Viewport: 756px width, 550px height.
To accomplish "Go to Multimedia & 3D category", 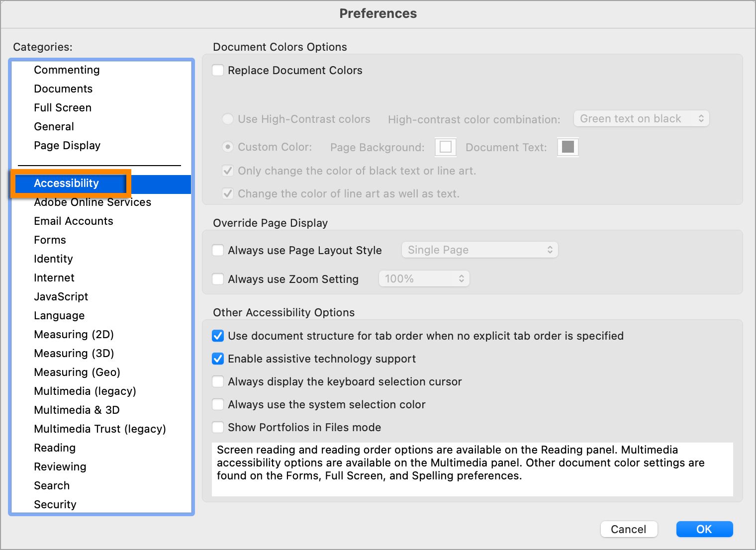I will [x=77, y=410].
